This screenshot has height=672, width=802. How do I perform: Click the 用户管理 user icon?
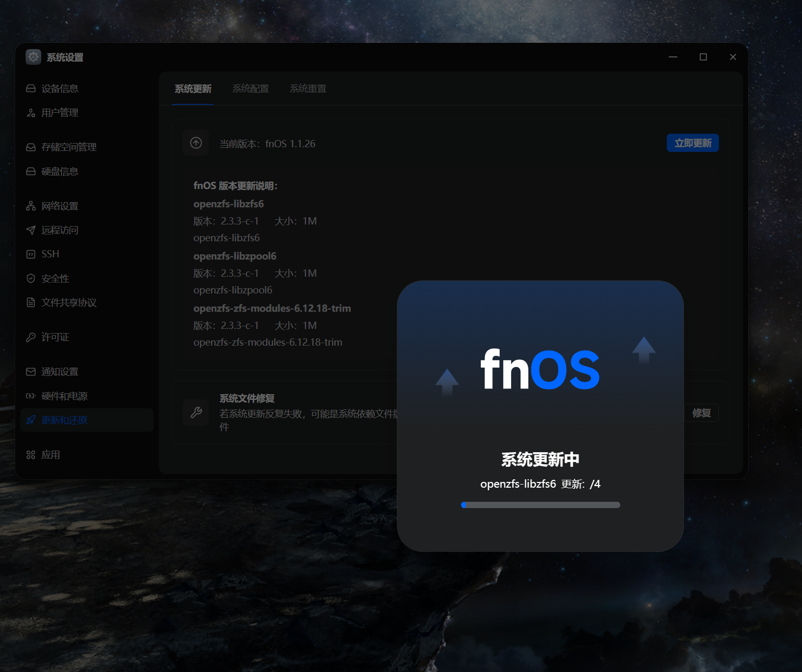pyautogui.click(x=31, y=113)
